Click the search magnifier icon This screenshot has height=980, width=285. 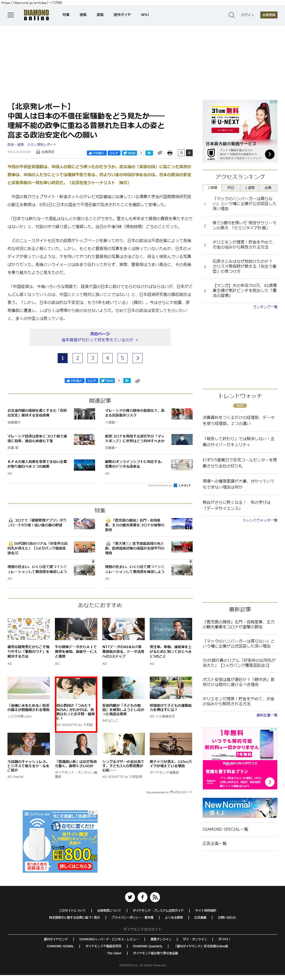(x=231, y=15)
